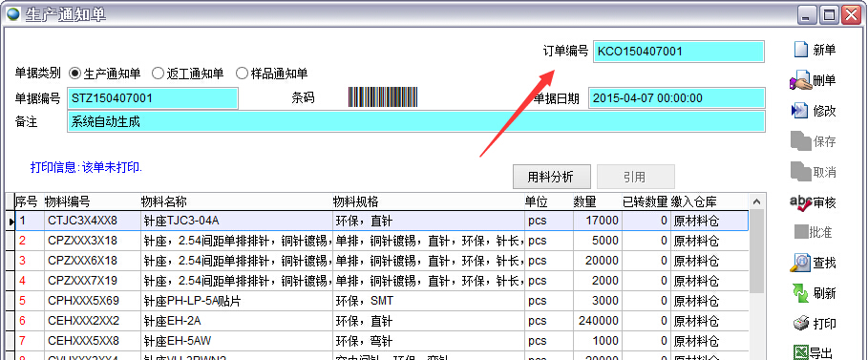Select the 样品通知单 radio button

tap(242, 74)
